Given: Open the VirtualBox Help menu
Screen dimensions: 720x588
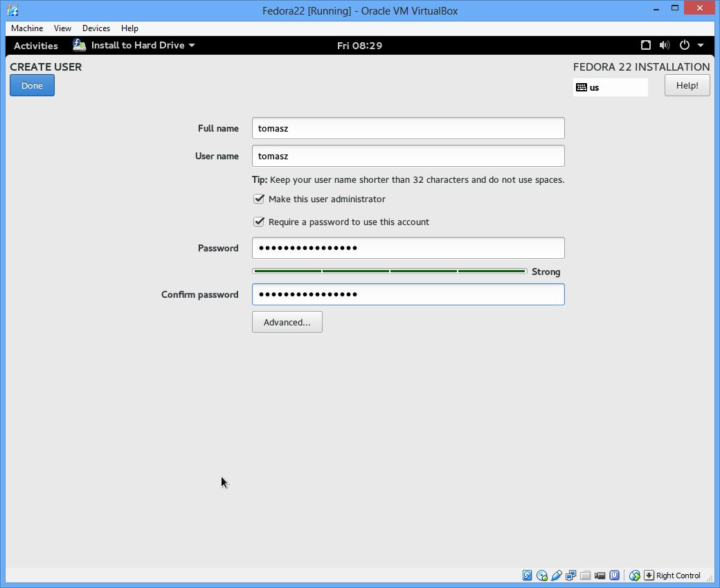Looking at the screenshot, I should click(129, 28).
